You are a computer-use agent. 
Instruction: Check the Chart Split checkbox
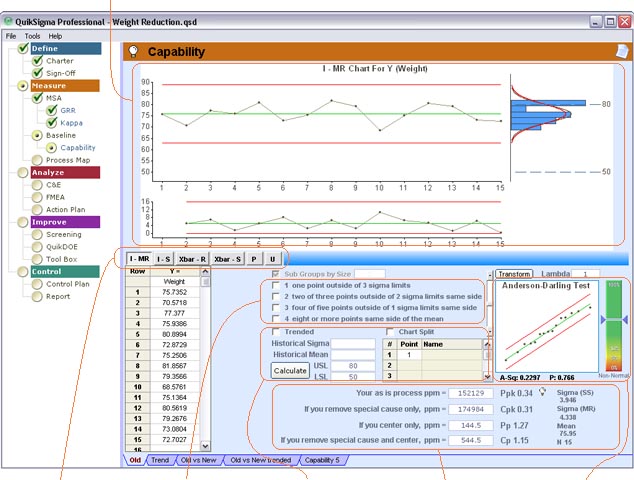[x=390, y=332]
